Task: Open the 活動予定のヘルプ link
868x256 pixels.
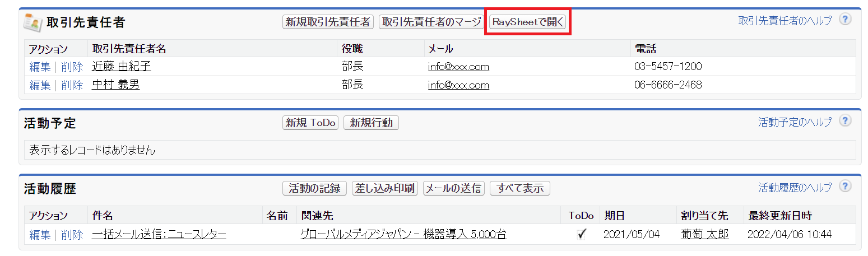Action: (x=795, y=122)
